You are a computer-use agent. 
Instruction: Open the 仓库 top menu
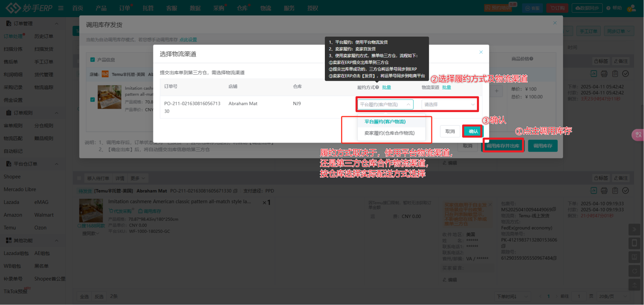pos(242,8)
